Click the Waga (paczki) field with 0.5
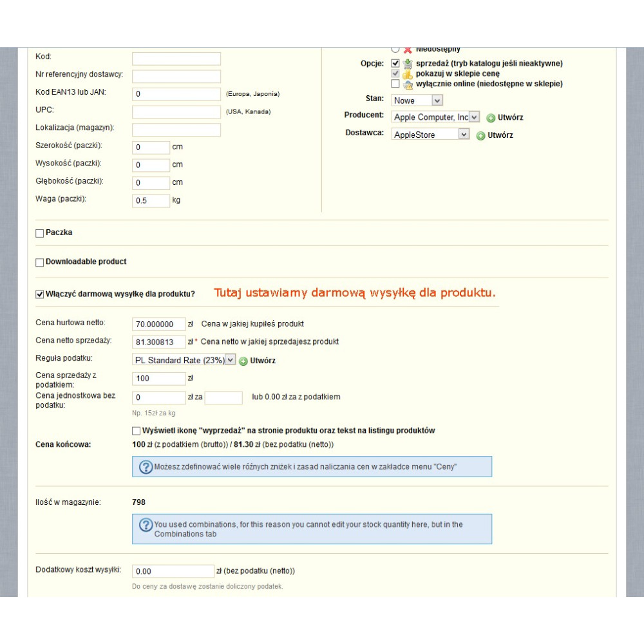This screenshot has width=644, height=644. pos(151,201)
